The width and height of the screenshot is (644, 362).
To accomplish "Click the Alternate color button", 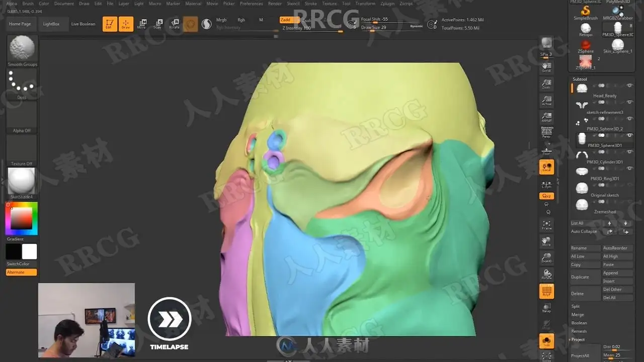I will pyautogui.click(x=21, y=273).
